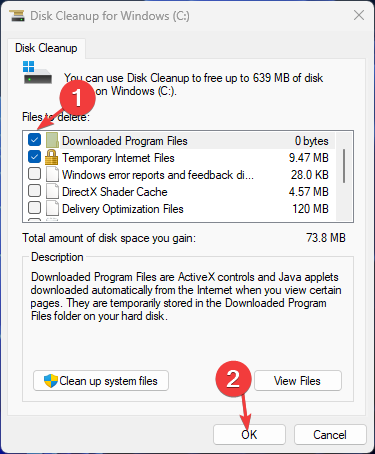Image resolution: width=375 pixels, height=454 pixels.
Task: Confirm cleanup with the OK button
Action: tap(249, 435)
